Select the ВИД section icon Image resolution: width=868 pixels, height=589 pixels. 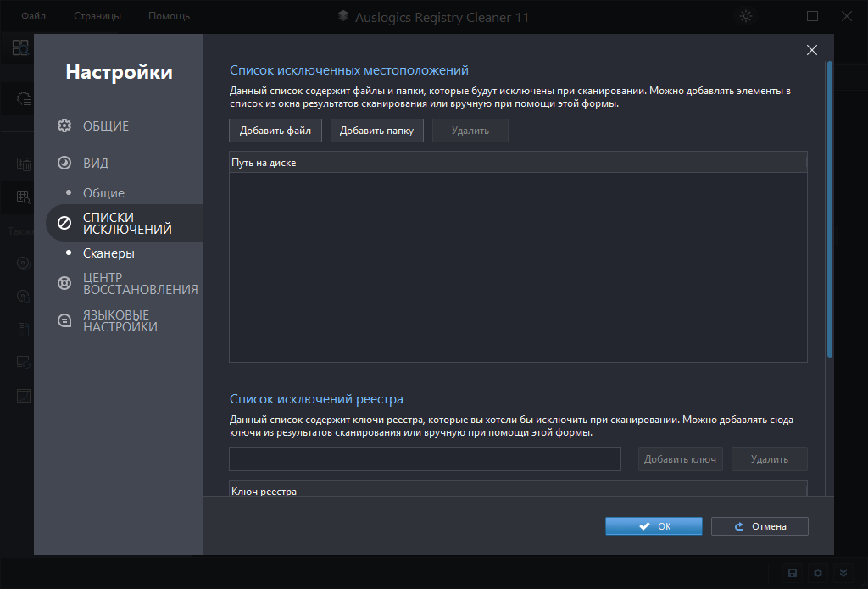[64, 164]
